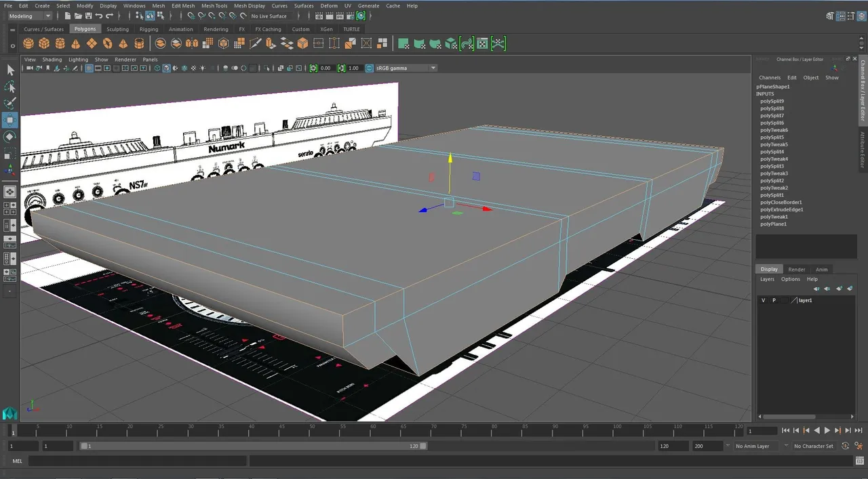Go to the end of playback range
Image resolution: width=868 pixels, height=479 pixels.
coord(859,430)
